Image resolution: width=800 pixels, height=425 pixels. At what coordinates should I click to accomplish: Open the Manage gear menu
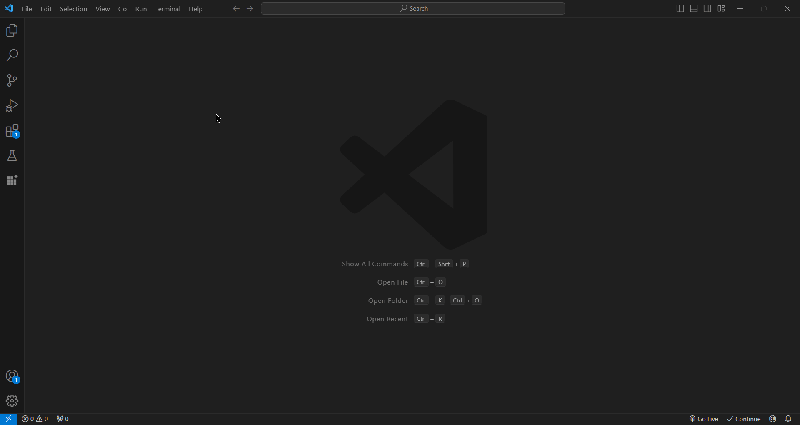point(12,401)
